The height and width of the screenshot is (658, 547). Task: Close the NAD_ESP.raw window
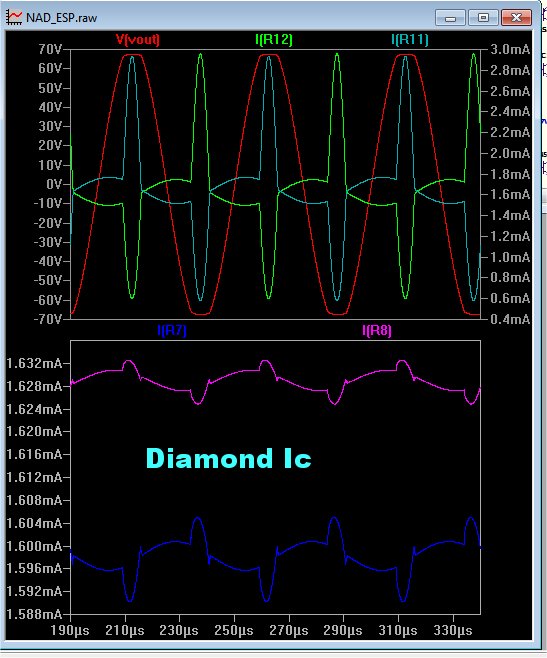pos(516,18)
